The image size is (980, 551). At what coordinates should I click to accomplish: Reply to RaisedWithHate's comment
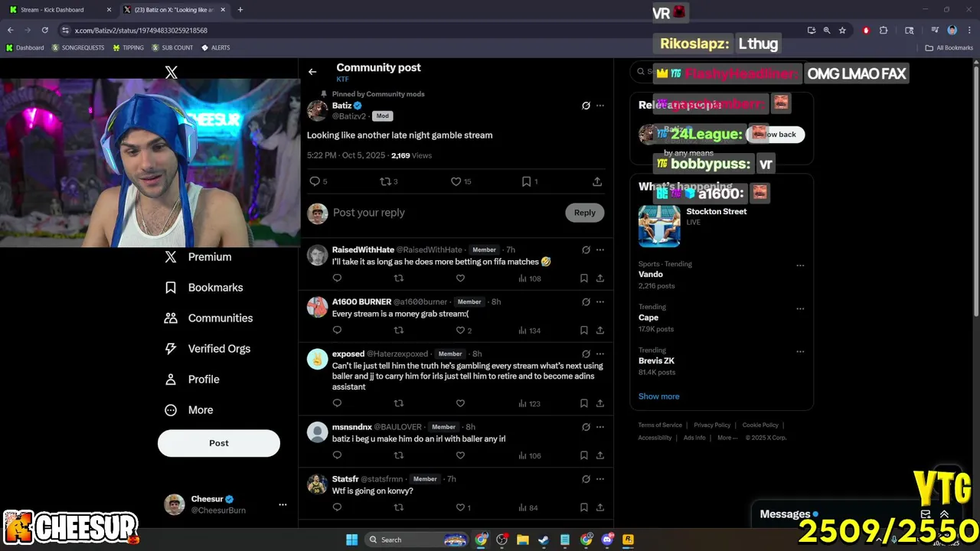pos(337,279)
